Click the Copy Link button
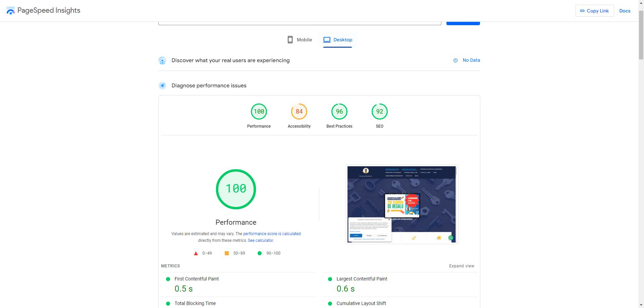The image size is (644, 308). click(595, 11)
